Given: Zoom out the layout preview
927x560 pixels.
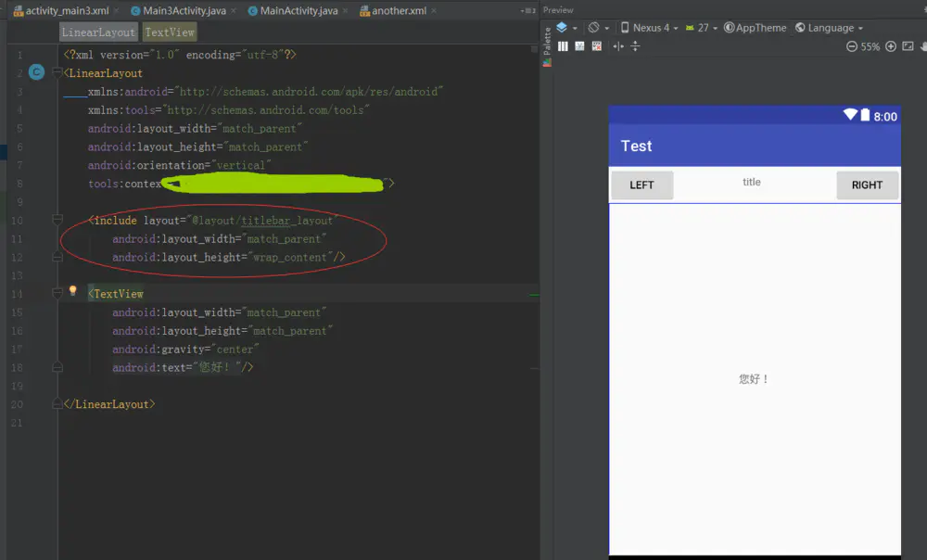Looking at the screenshot, I should [x=851, y=46].
